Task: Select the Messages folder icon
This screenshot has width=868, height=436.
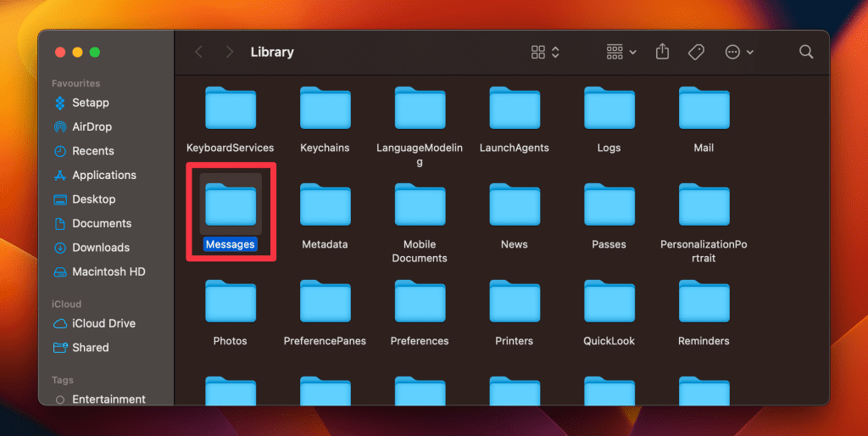Action: click(231, 204)
